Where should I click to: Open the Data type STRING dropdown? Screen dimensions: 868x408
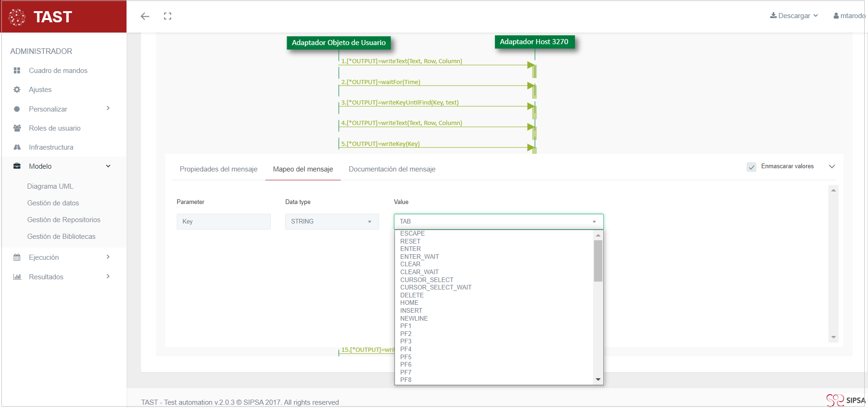click(x=332, y=222)
